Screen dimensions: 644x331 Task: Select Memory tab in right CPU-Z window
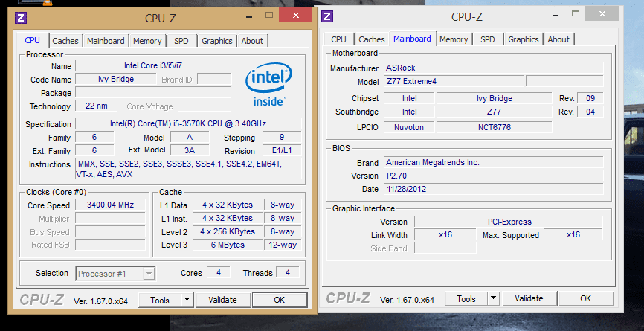click(454, 39)
